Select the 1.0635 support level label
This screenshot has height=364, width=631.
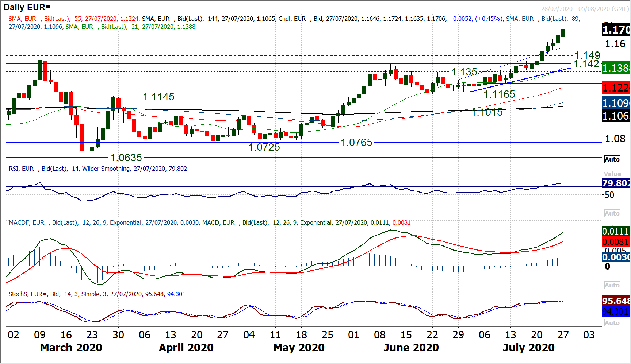pyautogui.click(x=126, y=158)
